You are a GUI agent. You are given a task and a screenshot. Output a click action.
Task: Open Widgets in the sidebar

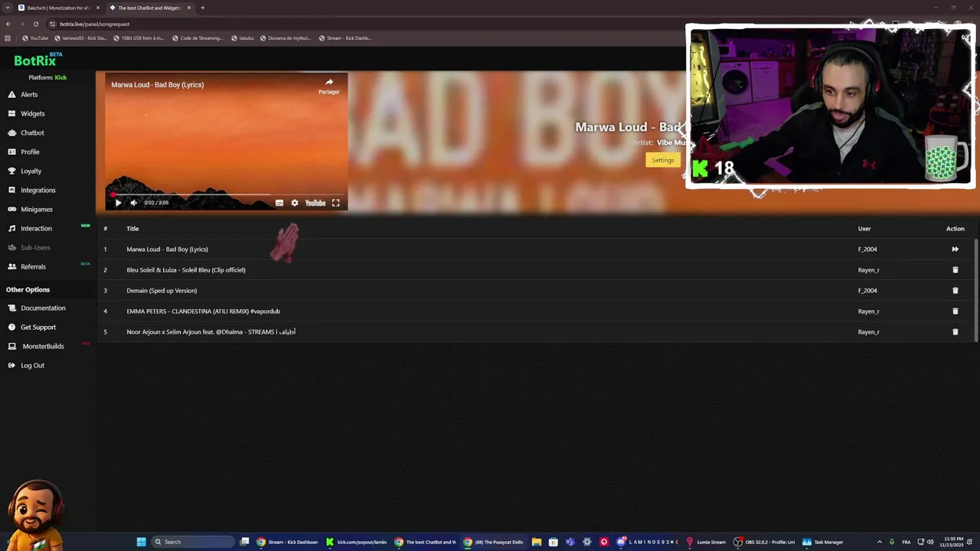coord(32,113)
